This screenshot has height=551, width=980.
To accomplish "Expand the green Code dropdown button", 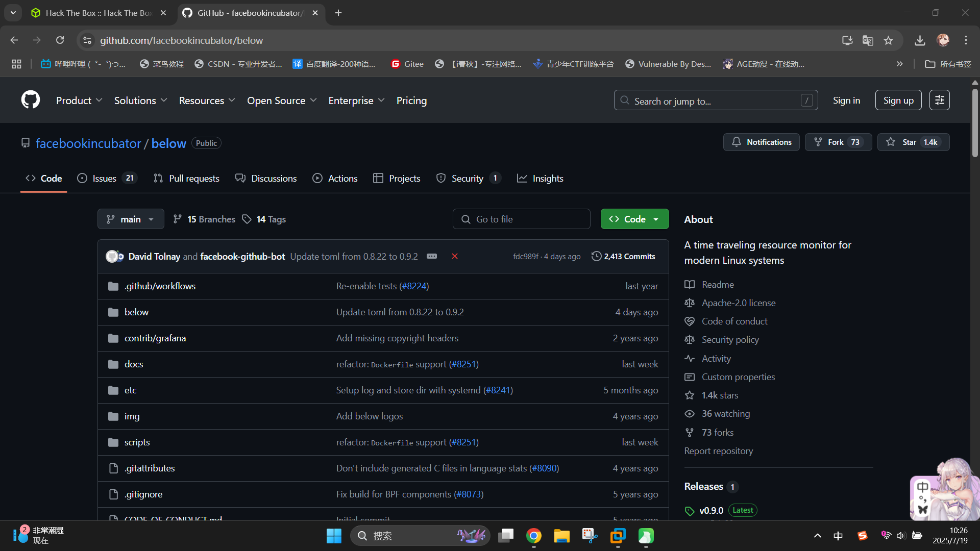I will pyautogui.click(x=634, y=219).
